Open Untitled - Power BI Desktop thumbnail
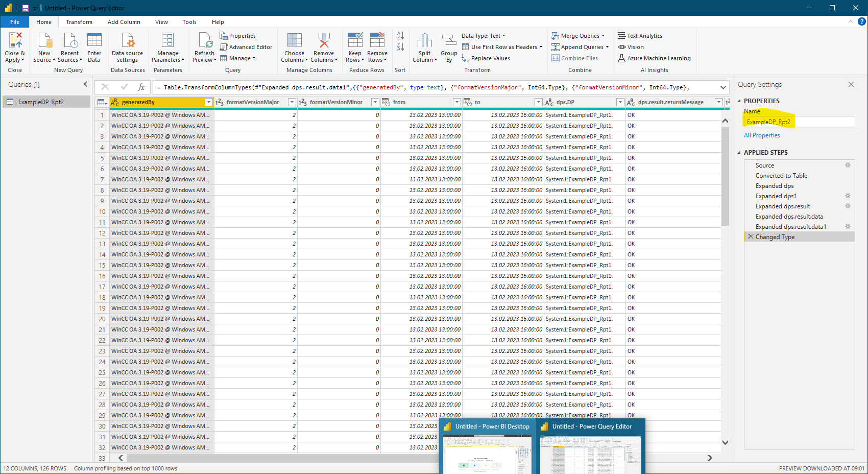The image size is (868, 474). pos(488,446)
